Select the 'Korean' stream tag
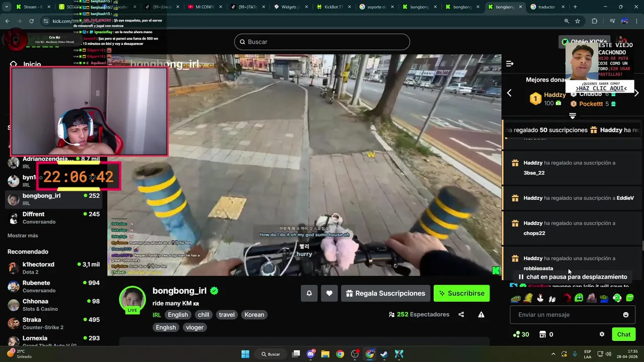644x362 pixels. point(254,315)
